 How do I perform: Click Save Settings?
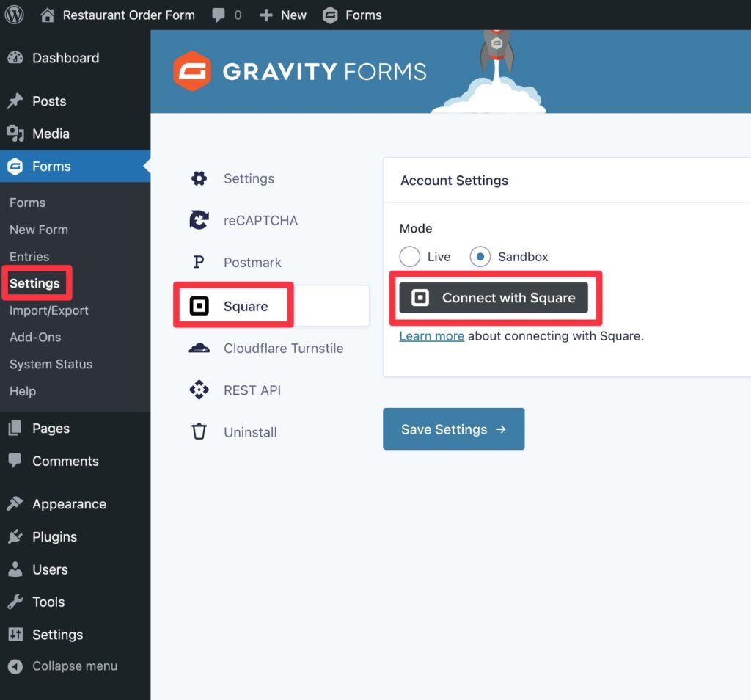coord(453,429)
